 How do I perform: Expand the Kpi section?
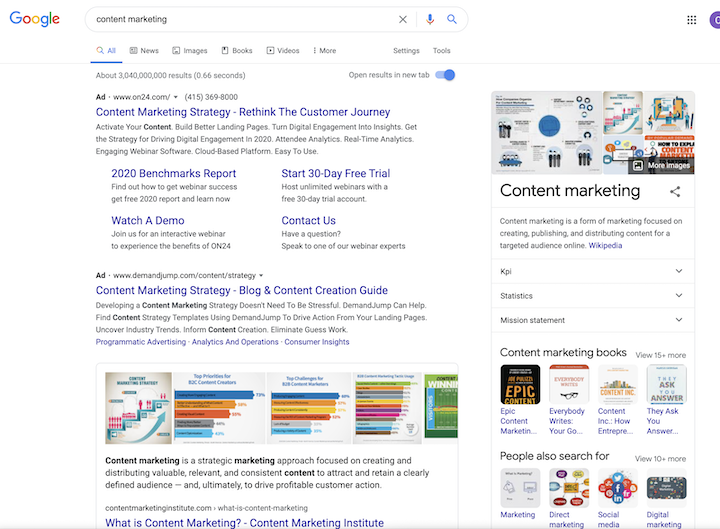pos(593,271)
